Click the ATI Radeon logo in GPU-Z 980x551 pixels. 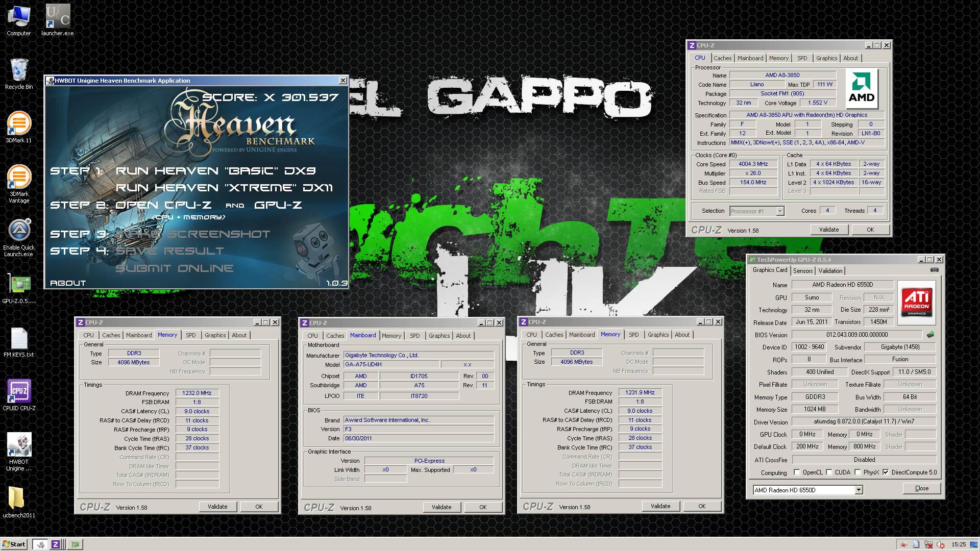point(917,303)
